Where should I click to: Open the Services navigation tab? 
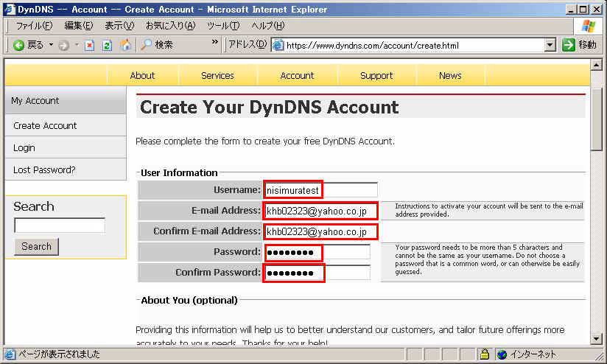click(217, 75)
